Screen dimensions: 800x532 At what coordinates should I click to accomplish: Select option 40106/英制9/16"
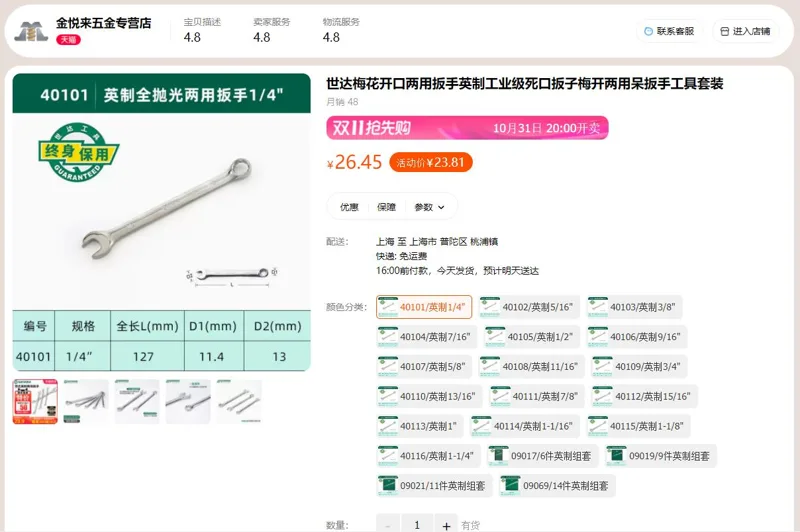[x=637, y=337]
